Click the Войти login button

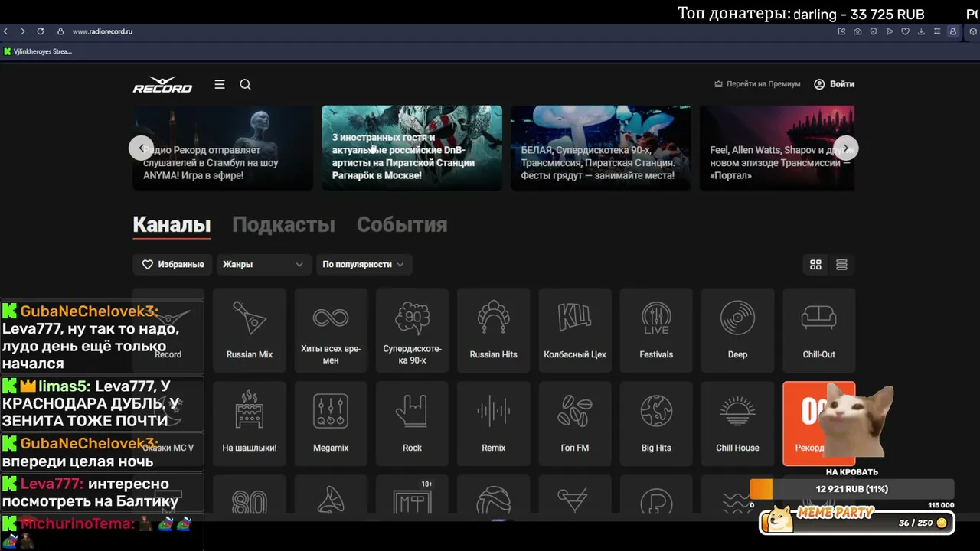[x=834, y=84]
